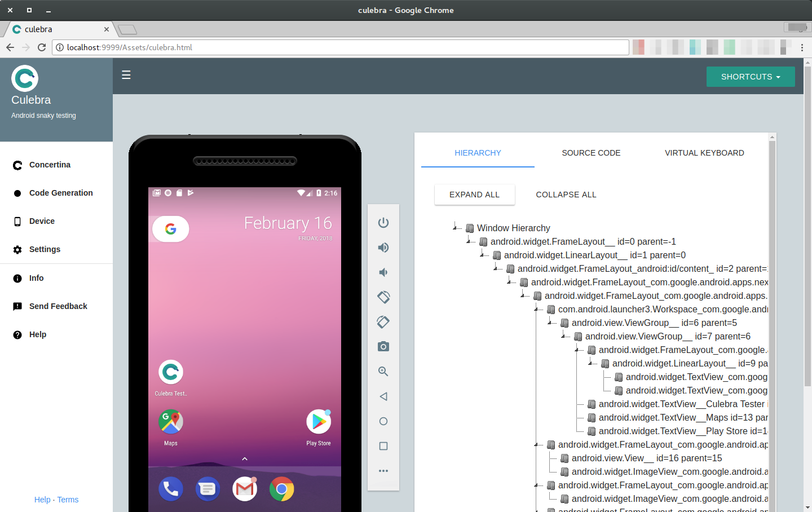The width and height of the screenshot is (812, 512).
Task: Click the page vertical scrollbar
Action: point(807,226)
